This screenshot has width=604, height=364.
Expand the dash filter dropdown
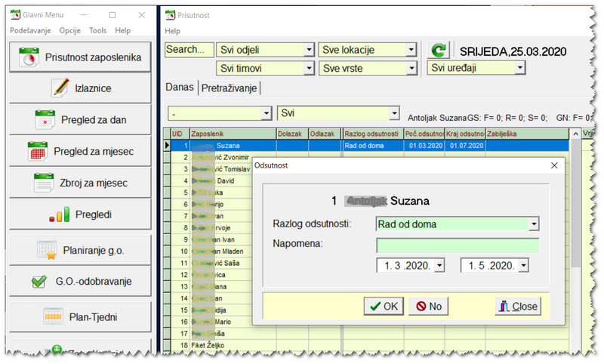[267, 113]
